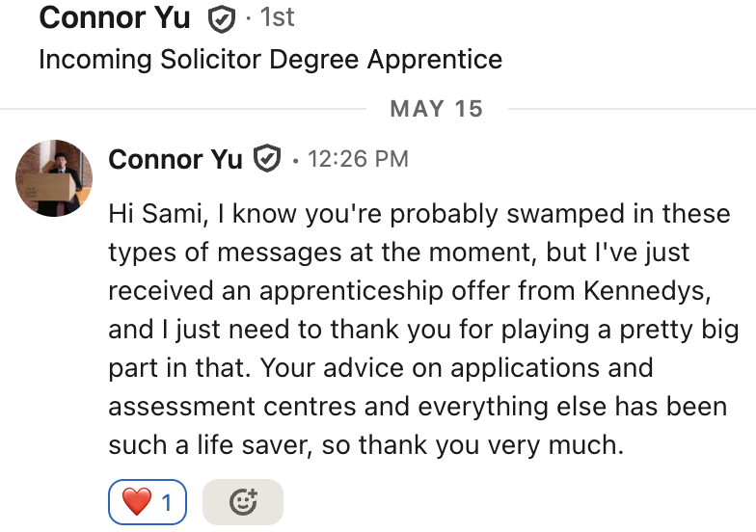Click the verification badge beside the header name
The image size is (756, 532).
point(223,18)
